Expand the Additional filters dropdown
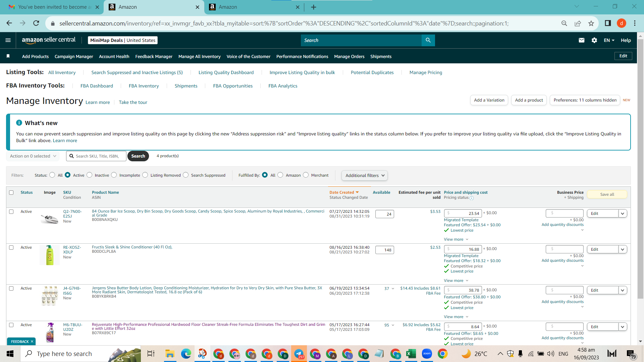This screenshot has width=644, height=362. (x=365, y=175)
